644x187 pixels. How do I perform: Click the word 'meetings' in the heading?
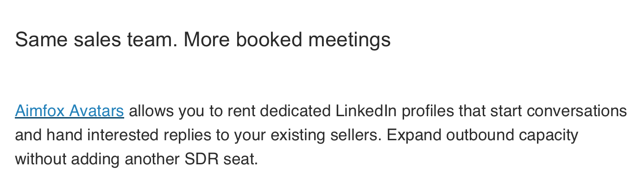click(350, 40)
